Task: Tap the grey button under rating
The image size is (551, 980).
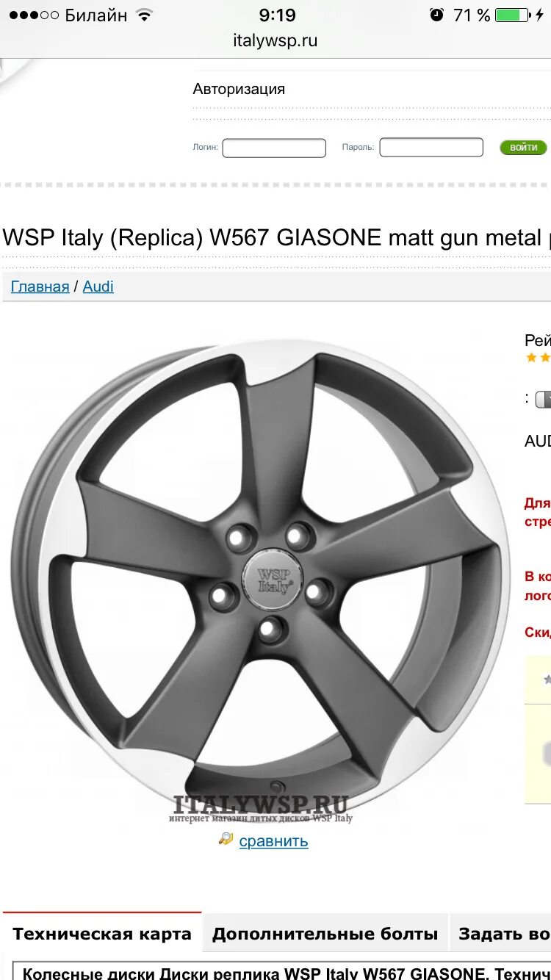Action: tap(543, 400)
